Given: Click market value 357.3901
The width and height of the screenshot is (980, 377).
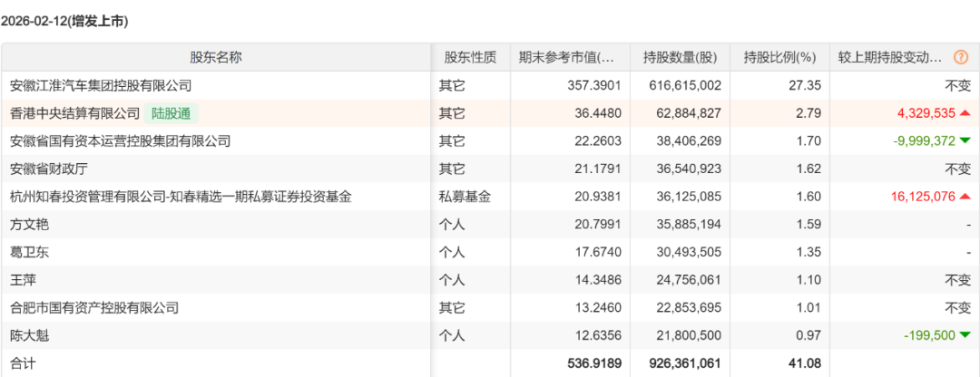Looking at the screenshot, I should [x=595, y=85].
